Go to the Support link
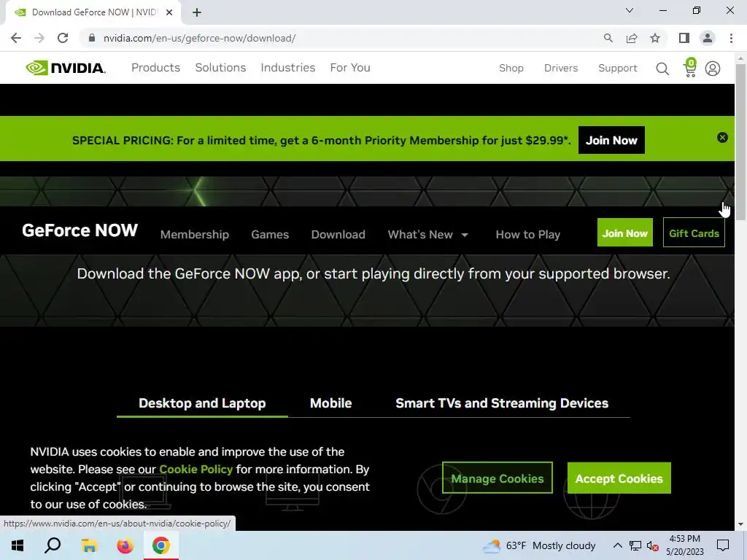This screenshot has height=560, width=747. pos(617,68)
